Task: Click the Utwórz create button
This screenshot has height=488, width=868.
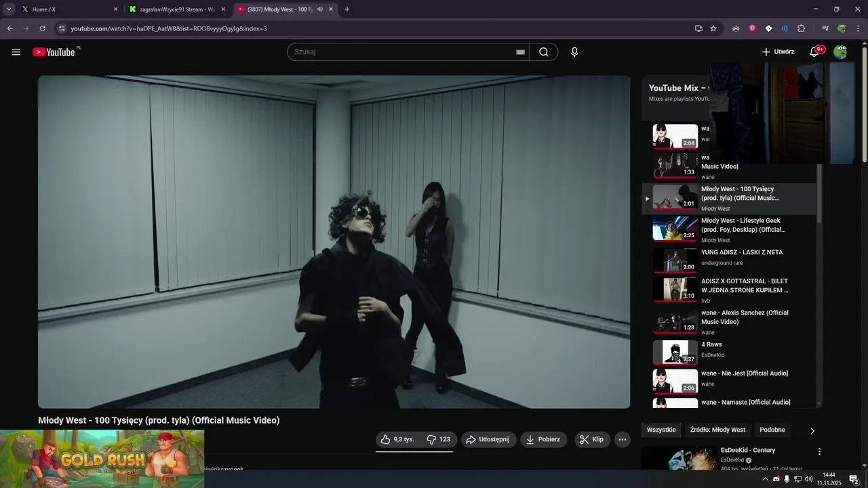Action: (778, 52)
